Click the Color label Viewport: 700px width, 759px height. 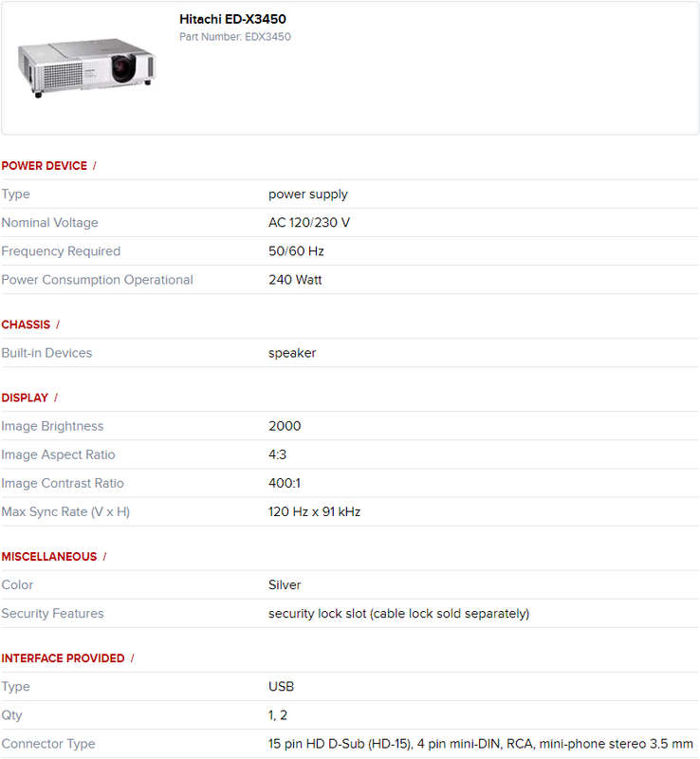[17, 584]
